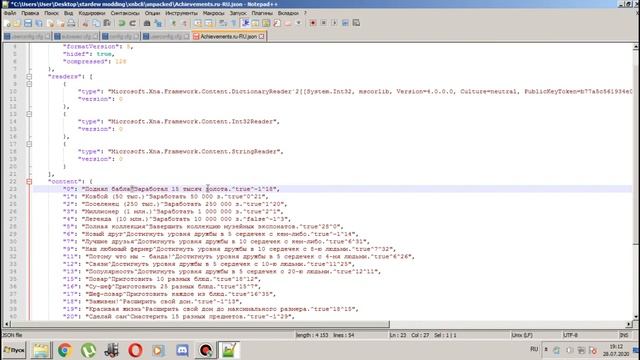The height and width of the screenshot is (360, 640).
Task: Click the "Int32Reader" type line in editor
Action: coord(178,121)
